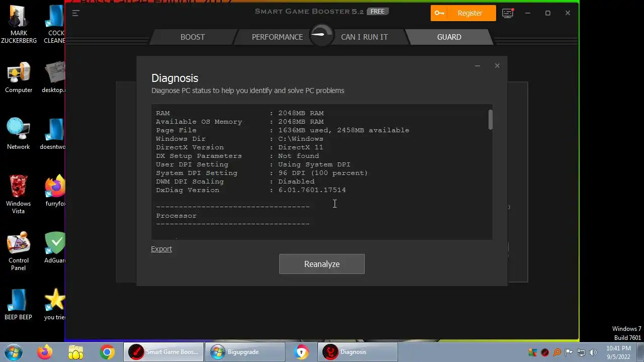Select the Network desktop icon
The image size is (644, 362).
(19, 134)
